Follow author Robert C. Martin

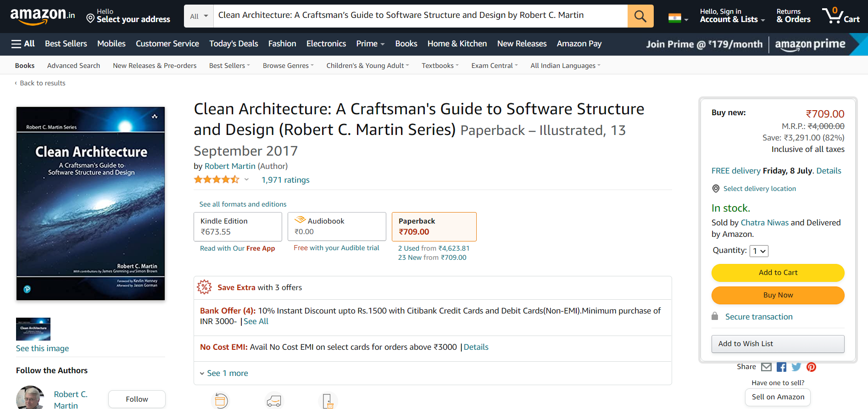coord(137,399)
